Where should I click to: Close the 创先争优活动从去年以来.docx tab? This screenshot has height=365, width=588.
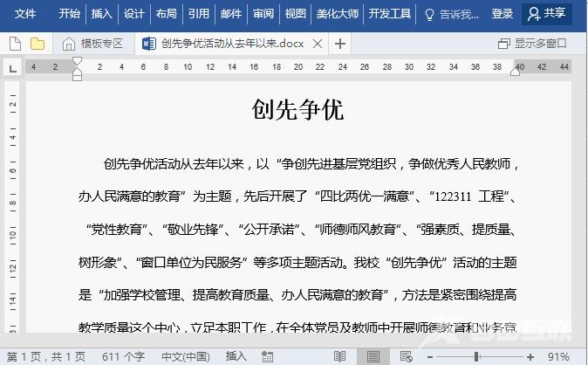click(317, 44)
